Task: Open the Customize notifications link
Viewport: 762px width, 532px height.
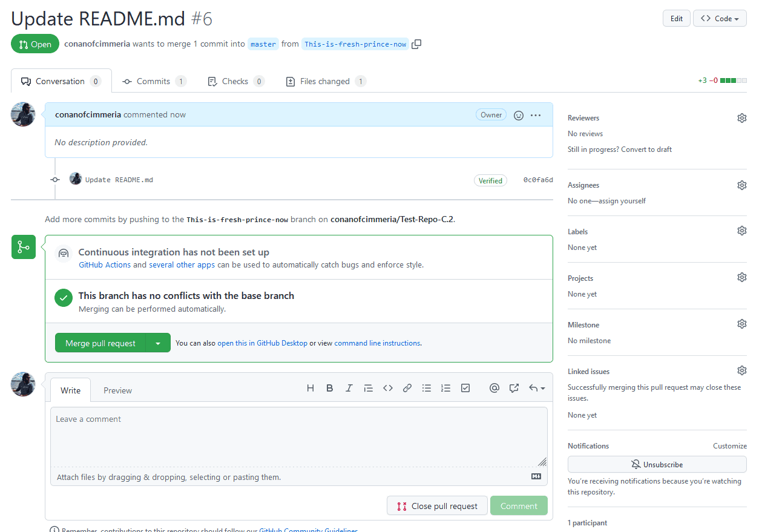Action: (x=730, y=446)
